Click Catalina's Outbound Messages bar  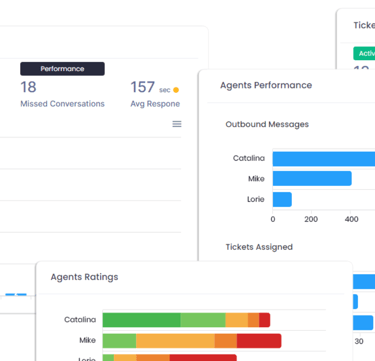click(x=324, y=159)
